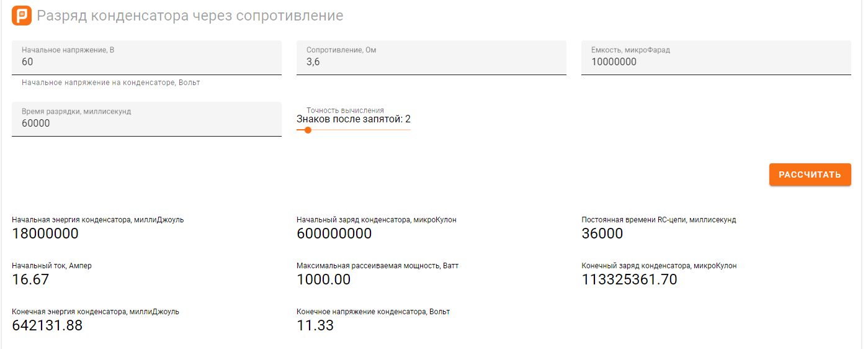868x349 pixels.
Task: Focus the initial voltage input field
Action: (146, 61)
